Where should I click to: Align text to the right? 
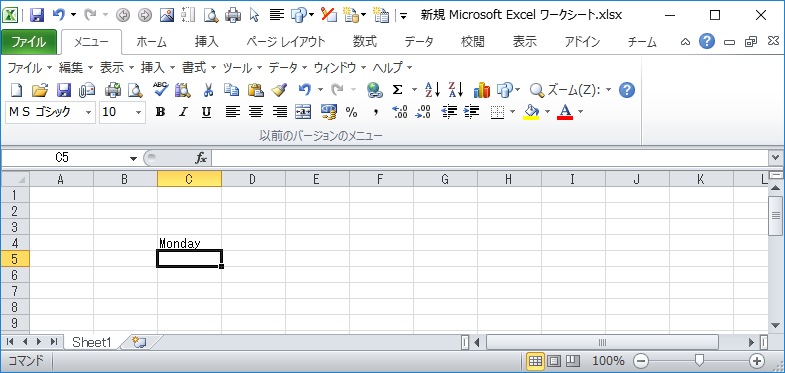click(x=280, y=112)
